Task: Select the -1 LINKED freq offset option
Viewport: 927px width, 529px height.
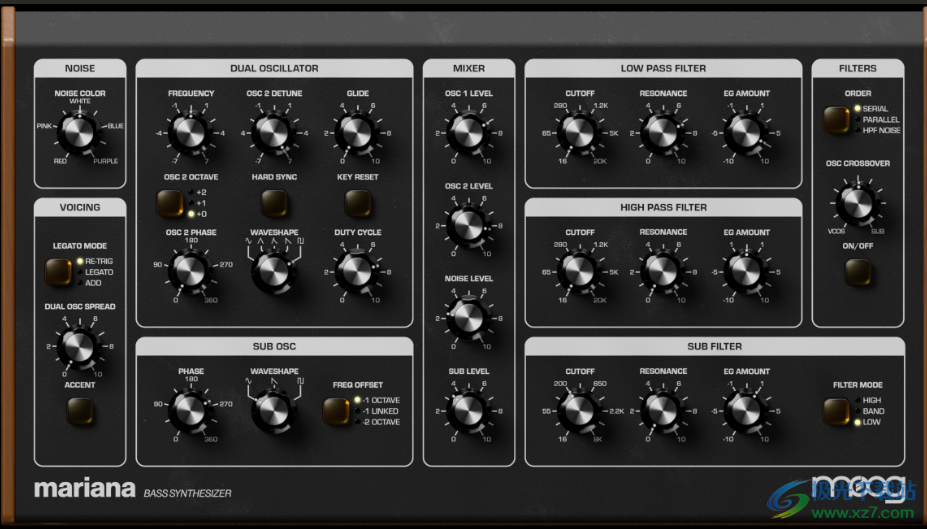Action: [x=377, y=411]
